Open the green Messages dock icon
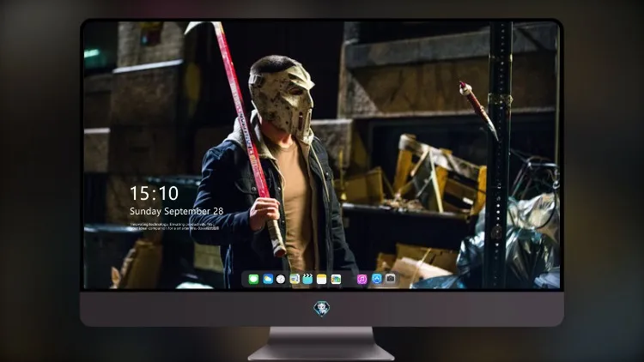The height and width of the screenshot is (362, 644). [x=253, y=279]
